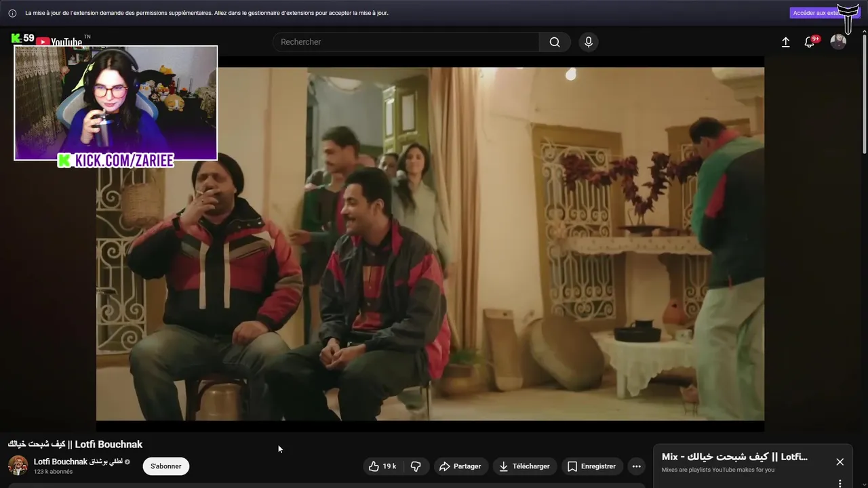Go to YouTube home via logo
The image size is (868, 488).
(x=59, y=41)
